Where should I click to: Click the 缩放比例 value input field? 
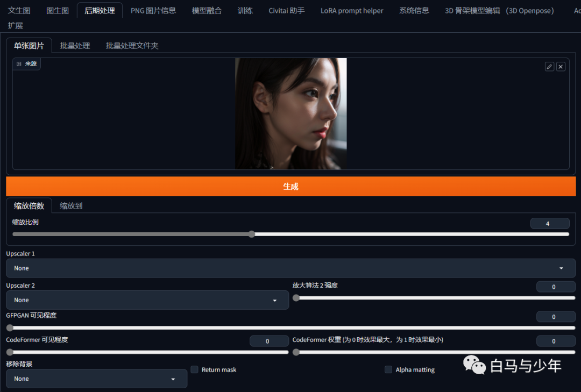(x=549, y=223)
